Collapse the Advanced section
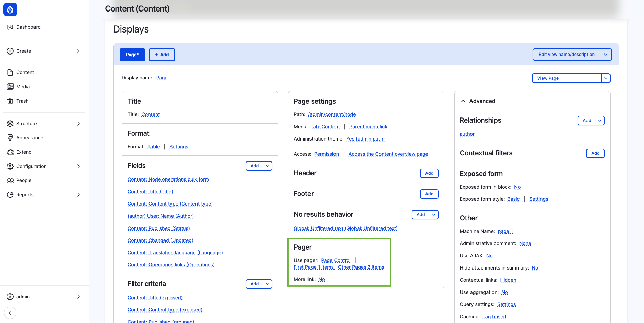644x323 pixels. tap(463, 101)
